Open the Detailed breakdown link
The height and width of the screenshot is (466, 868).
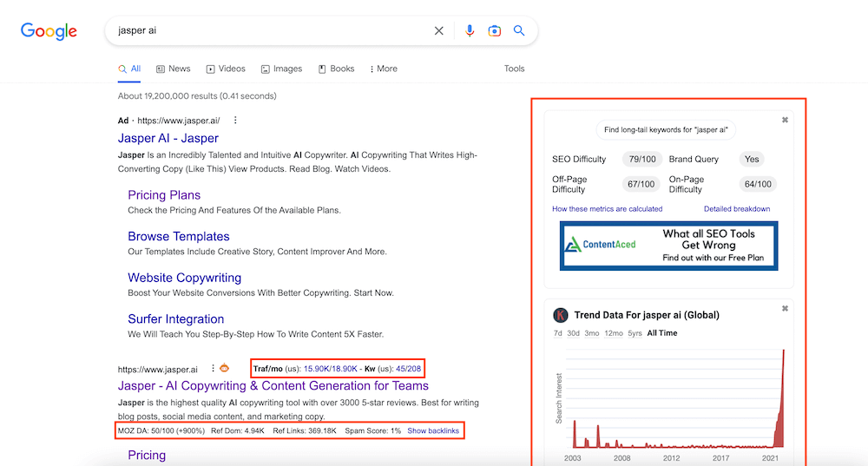(x=737, y=208)
